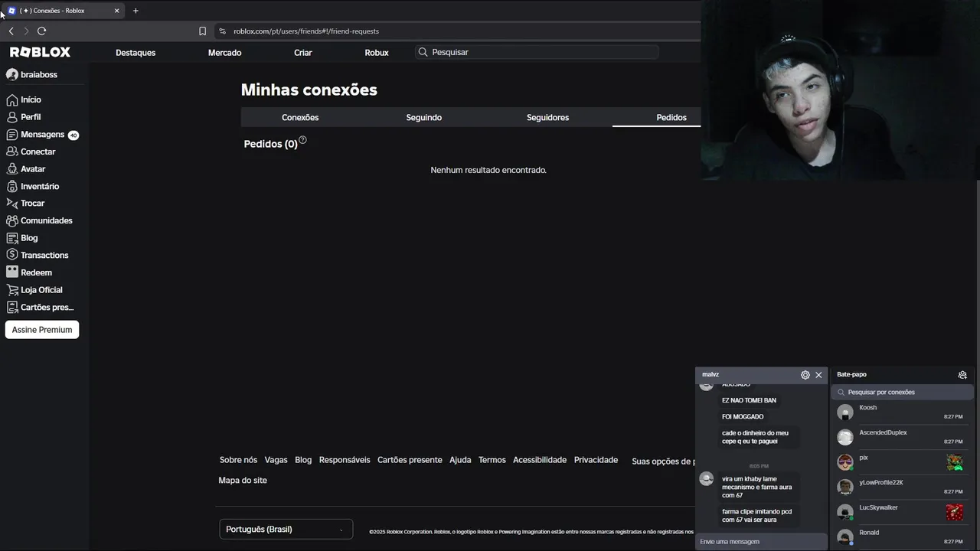The width and height of the screenshot is (980, 551).
Task: Select the Pedidos tab
Action: point(671,117)
